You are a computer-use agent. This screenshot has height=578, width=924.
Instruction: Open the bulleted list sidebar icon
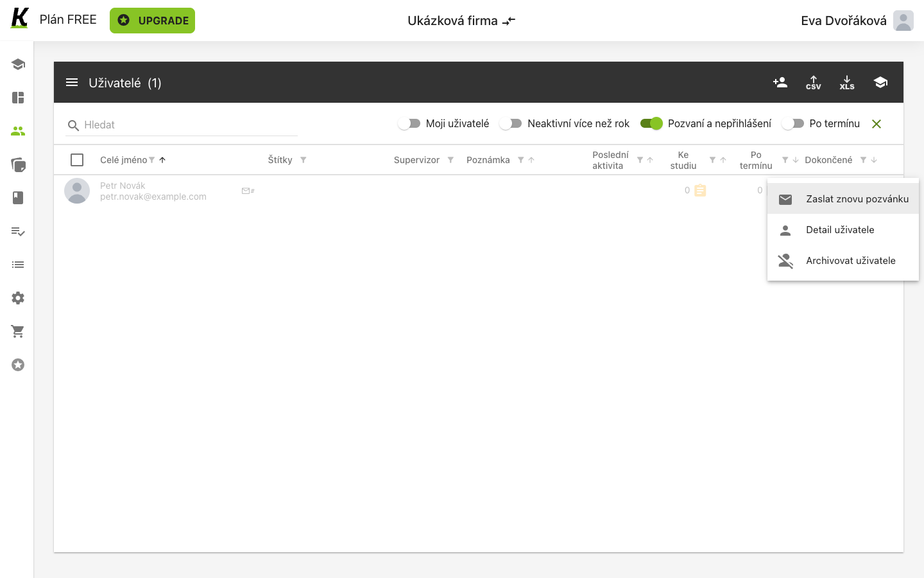[18, 265]
